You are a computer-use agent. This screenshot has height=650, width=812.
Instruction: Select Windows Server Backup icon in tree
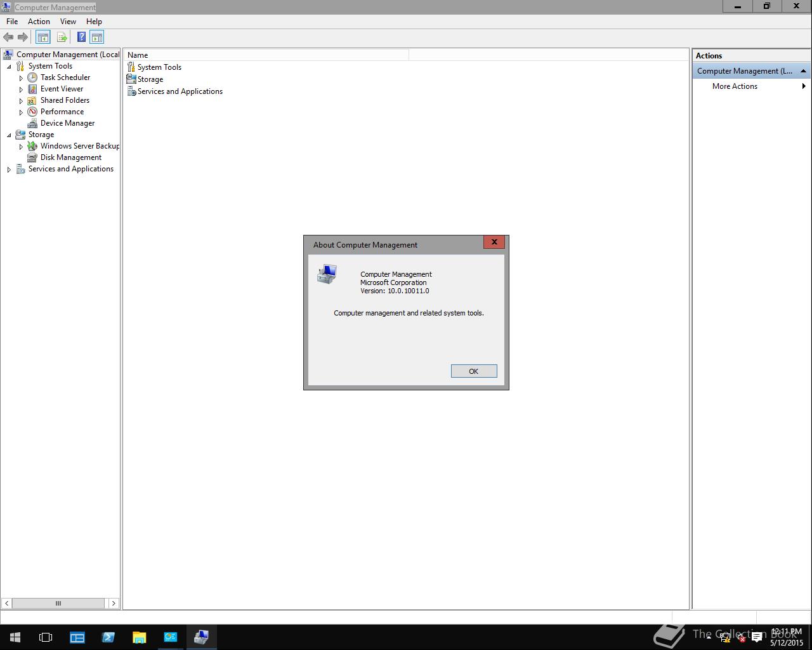coord(32,146)
